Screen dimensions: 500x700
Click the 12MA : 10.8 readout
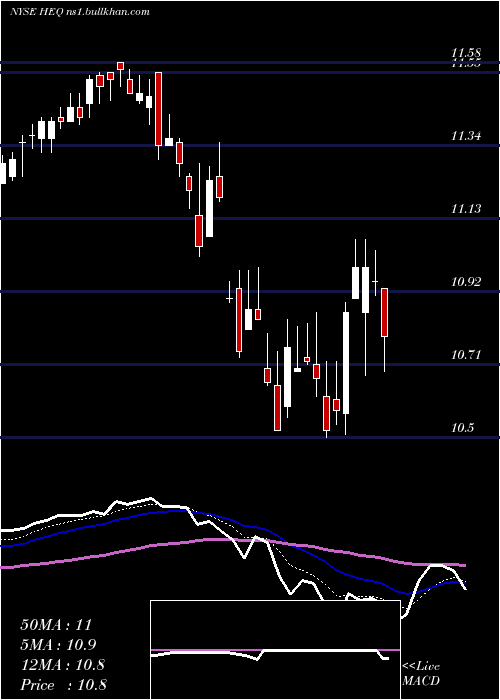coord(62,665)
